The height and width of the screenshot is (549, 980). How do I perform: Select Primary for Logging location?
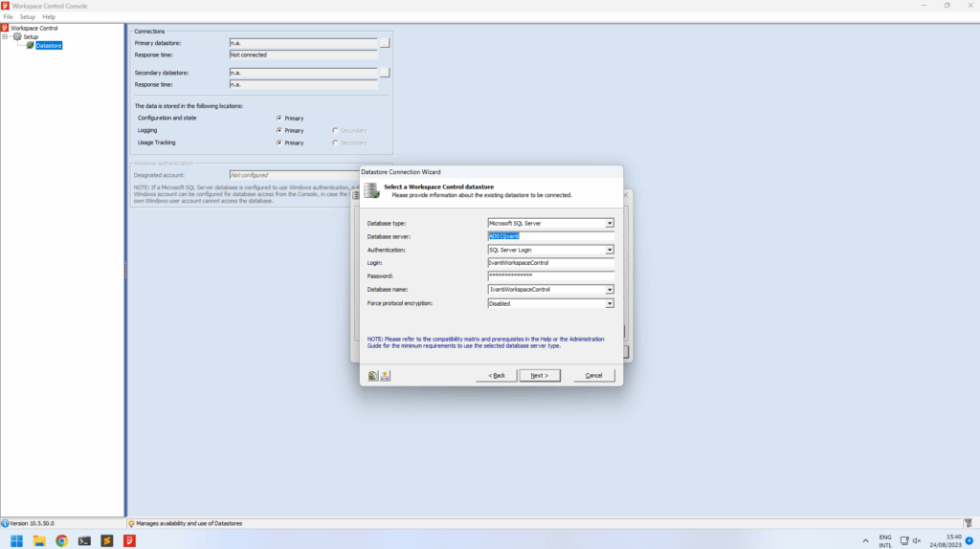(x=279, y=130)
